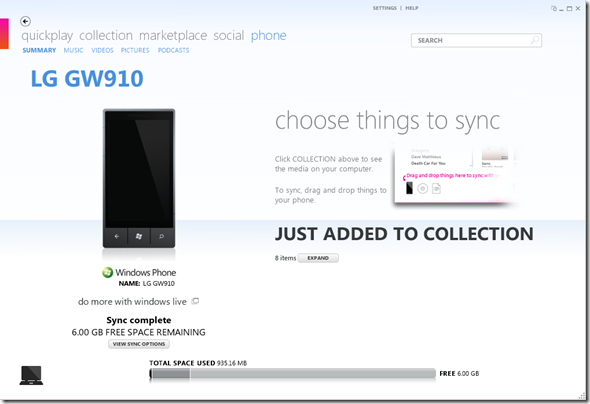This screenshot has height=404, width=590.
Task: Click the 6.00 GB free space remaining text
Action: click(x=138, y=332)
